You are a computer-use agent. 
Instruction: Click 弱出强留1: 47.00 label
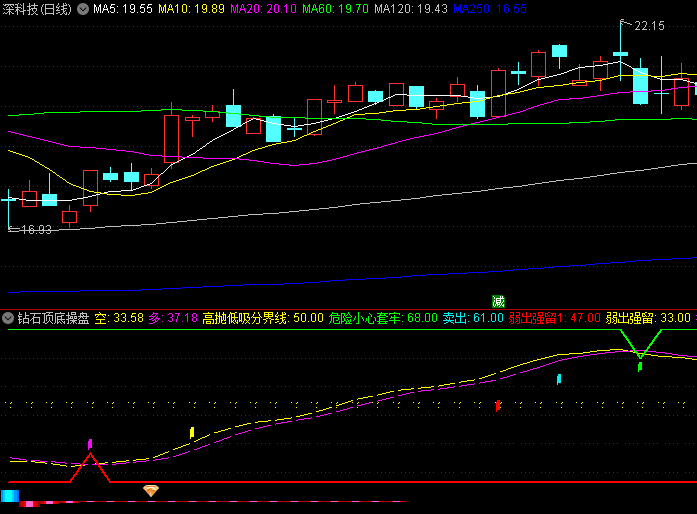(x=554, y=318)
